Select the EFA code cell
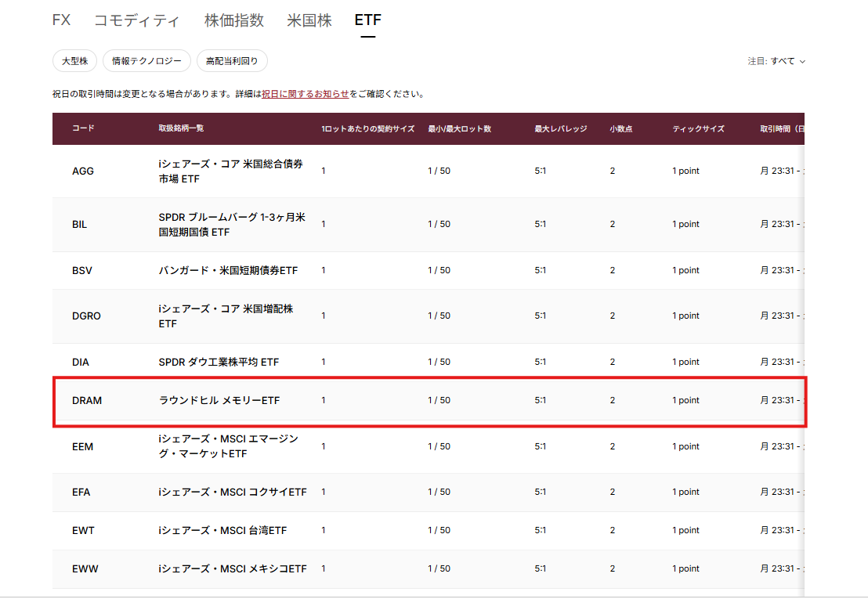This screenshot has width=868, height=599. pos(81,493)
